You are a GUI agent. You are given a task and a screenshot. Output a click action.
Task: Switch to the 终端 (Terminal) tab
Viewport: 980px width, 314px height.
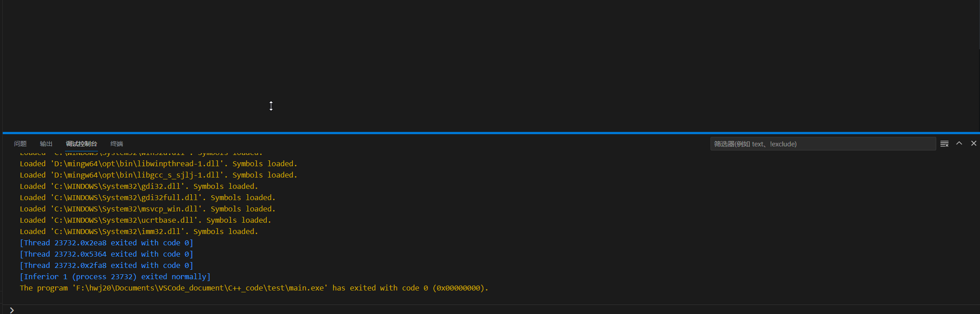point(116,144)
